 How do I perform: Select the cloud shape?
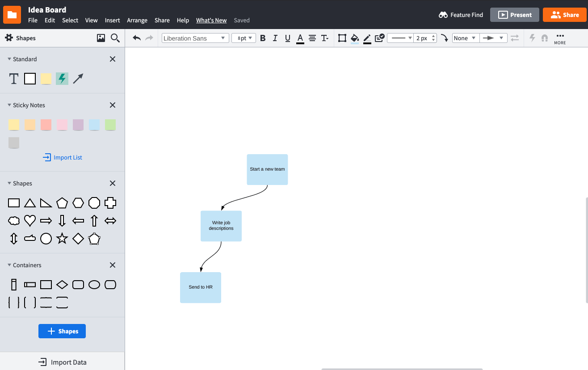coord(14,220)
